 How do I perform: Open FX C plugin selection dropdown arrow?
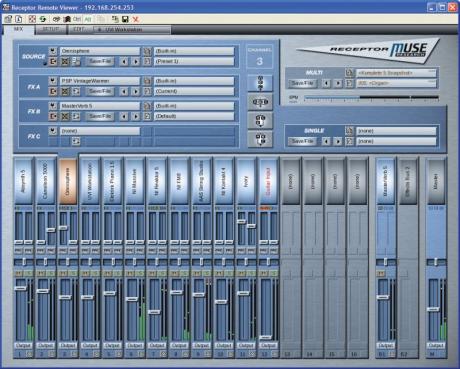53,131
